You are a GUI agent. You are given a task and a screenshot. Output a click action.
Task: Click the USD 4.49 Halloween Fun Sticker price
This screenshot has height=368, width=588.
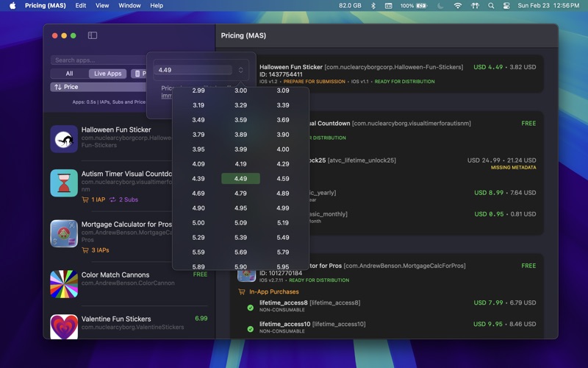coord(488,67)
